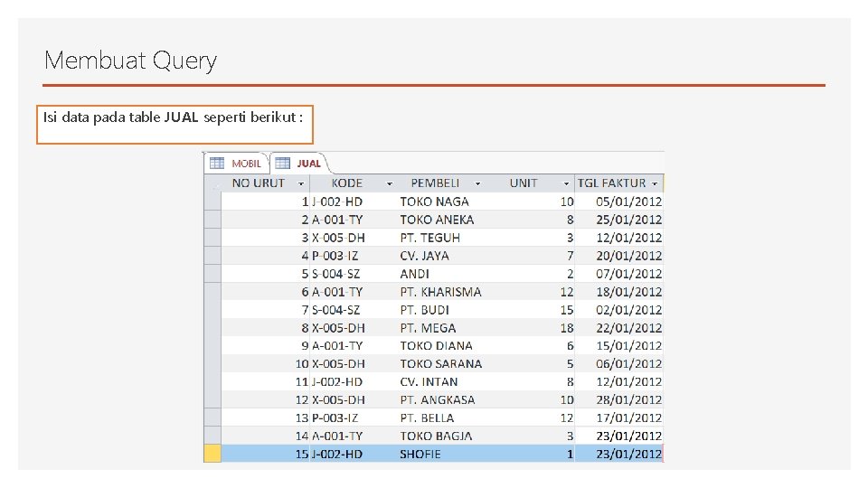Click the TGL FAKTUR column header

611,183
